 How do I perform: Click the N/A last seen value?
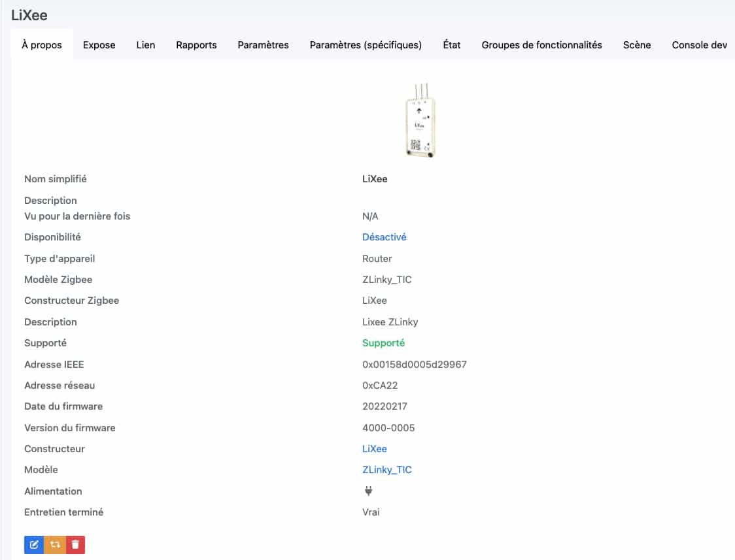point(370,216)
